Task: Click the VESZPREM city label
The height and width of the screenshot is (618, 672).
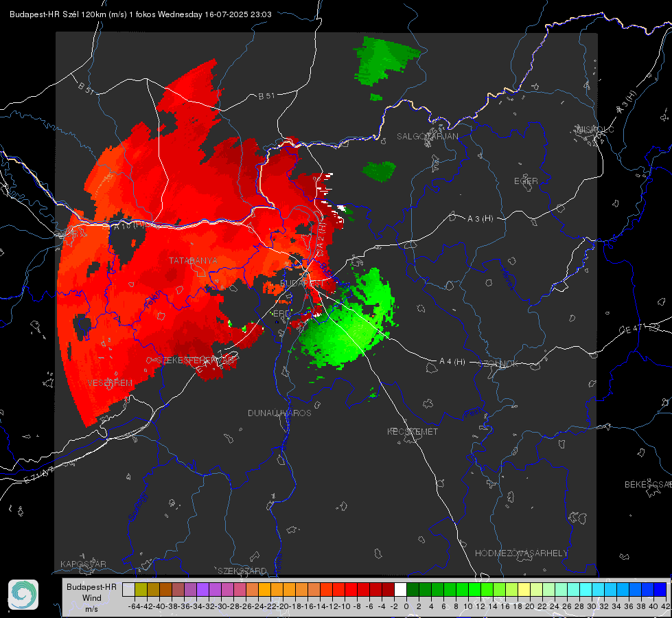Action: pos(110,383)
